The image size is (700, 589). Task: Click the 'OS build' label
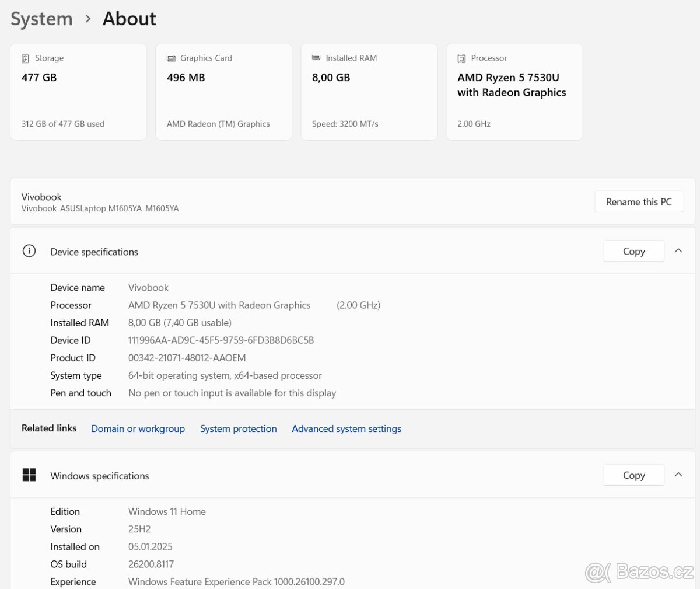click(x=69, y=564)
